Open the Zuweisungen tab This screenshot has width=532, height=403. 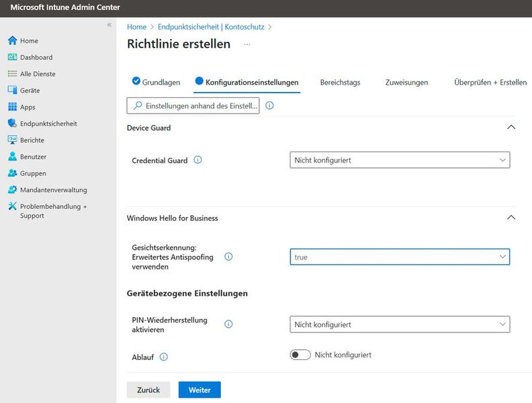pyautogui.click(x=406, y=82)
